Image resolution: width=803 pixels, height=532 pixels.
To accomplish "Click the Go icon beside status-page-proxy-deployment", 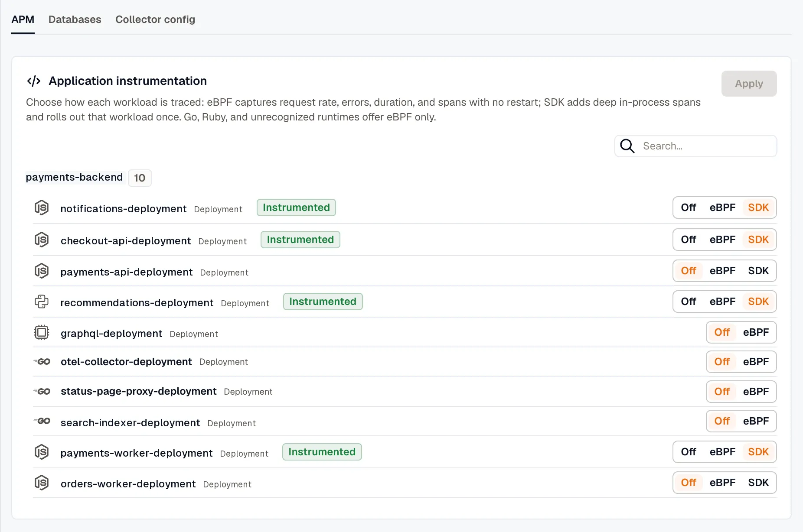I will (42, 391).
